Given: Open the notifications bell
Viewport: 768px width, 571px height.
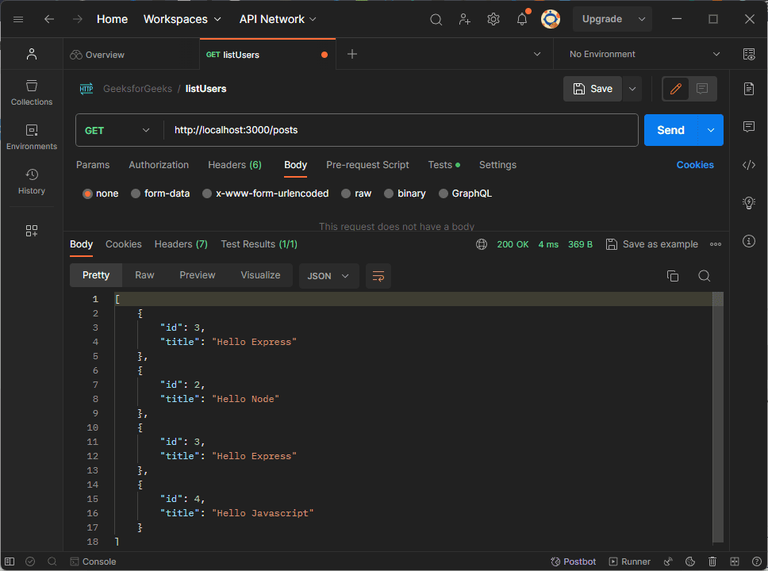Looking at the screenshot, I should point(521,19).
